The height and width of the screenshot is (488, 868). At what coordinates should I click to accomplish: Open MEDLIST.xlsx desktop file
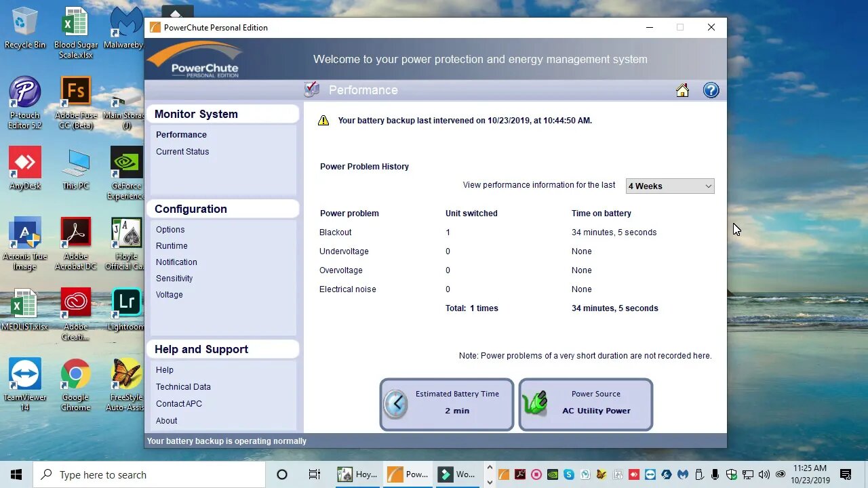(x=25, y=310)
